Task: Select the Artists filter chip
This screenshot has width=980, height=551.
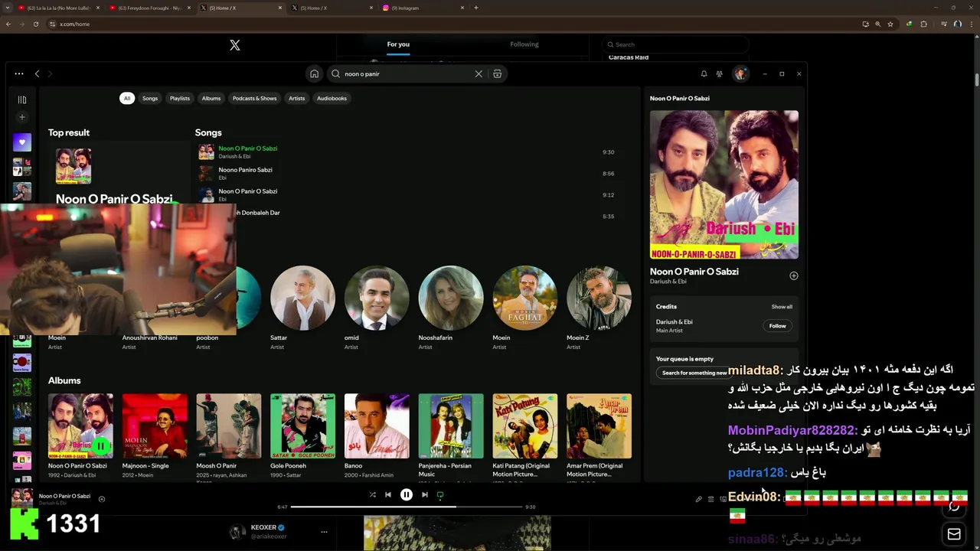Action: point(297,98)
